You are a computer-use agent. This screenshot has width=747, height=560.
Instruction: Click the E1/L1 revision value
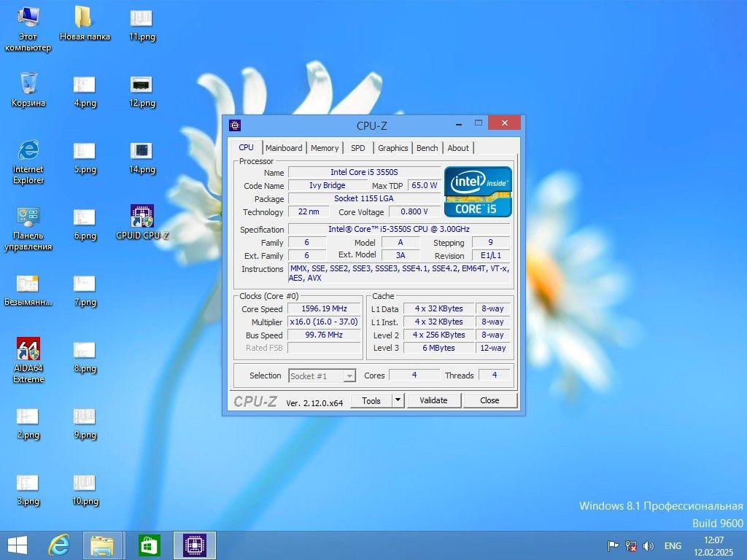(x=491, y=255)
